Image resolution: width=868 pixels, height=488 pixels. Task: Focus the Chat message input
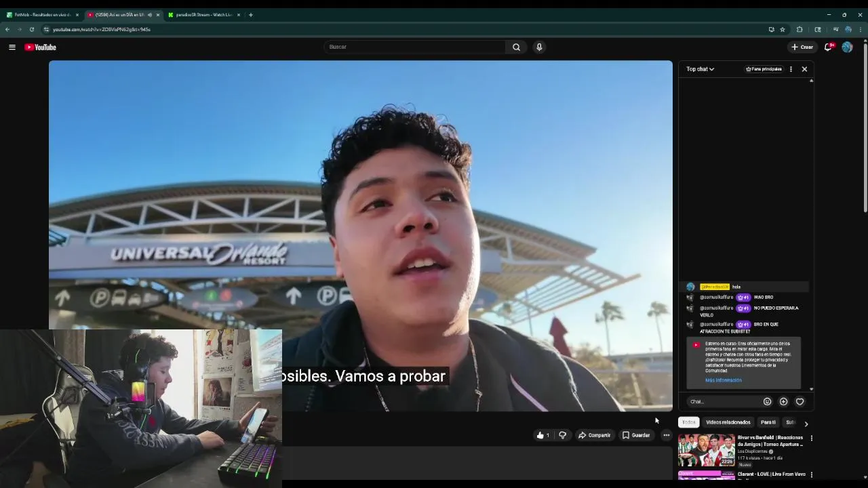[x=723, y=401]
